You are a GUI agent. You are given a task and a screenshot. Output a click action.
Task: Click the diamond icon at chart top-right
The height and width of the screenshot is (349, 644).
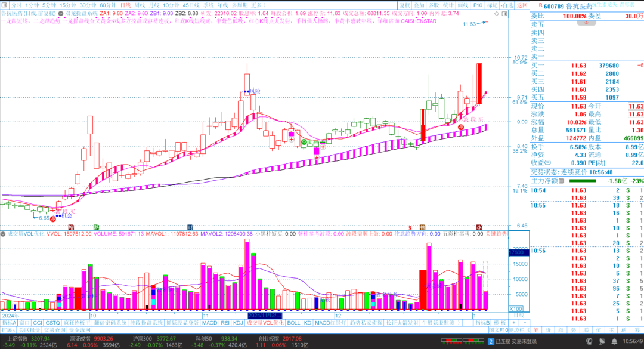(x=497, y=14)
